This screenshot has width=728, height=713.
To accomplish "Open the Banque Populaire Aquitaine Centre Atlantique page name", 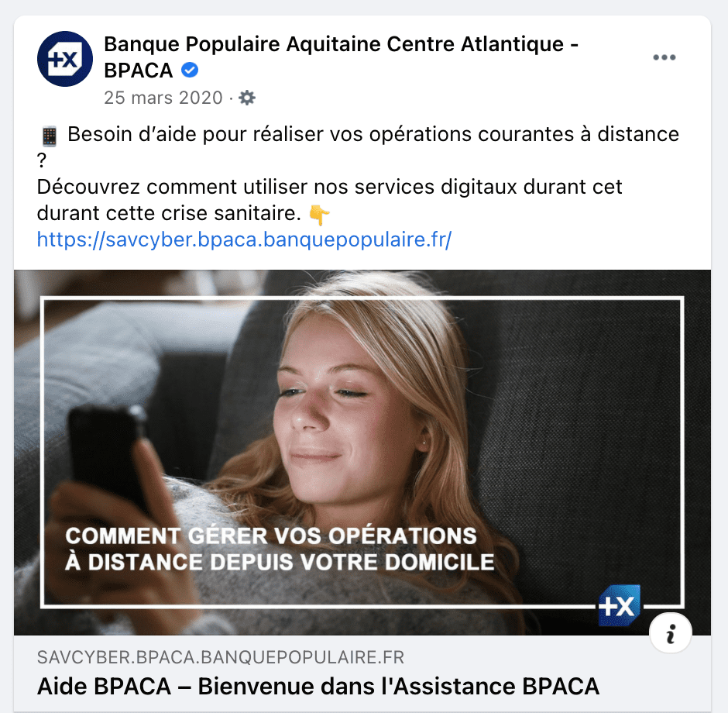I will (x=341, y=57).
